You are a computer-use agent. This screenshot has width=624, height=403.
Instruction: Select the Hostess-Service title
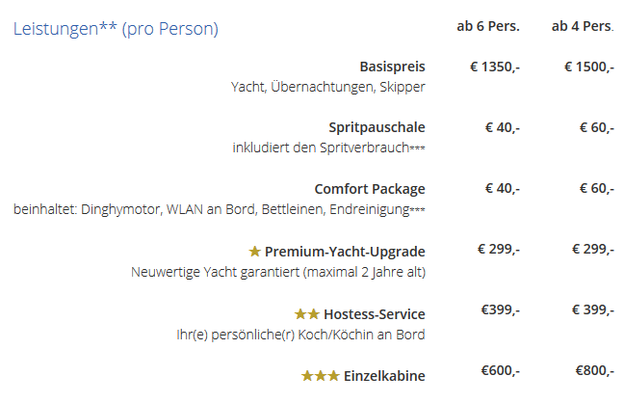click(374, 314)
